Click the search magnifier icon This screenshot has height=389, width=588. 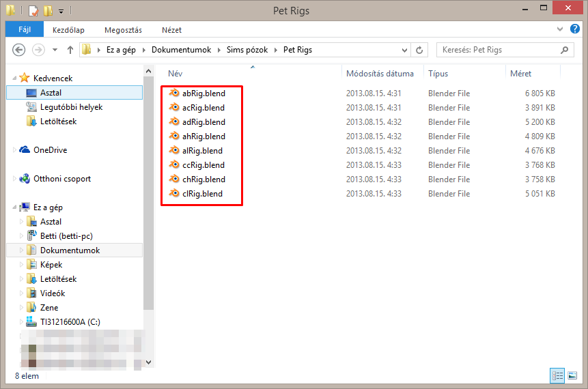(x=564, y=50)
